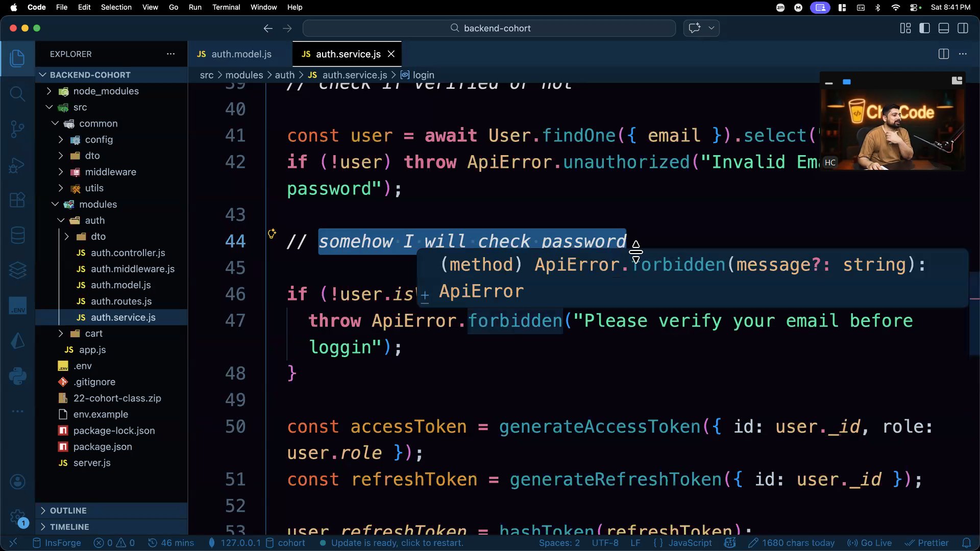Image resolution: width=980 pixels, height=551 pixels.
Task: Open auth.controller.js in the explorer
Action: [128, 253]
